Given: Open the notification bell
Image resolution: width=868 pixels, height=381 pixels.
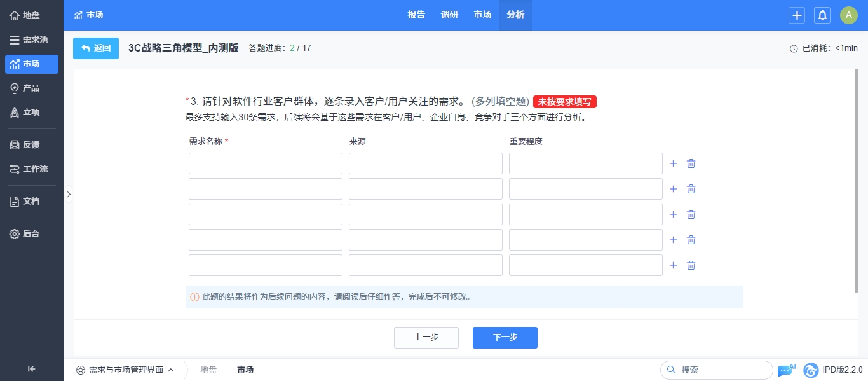Looking at the screenshot, I should pos(822,15).
